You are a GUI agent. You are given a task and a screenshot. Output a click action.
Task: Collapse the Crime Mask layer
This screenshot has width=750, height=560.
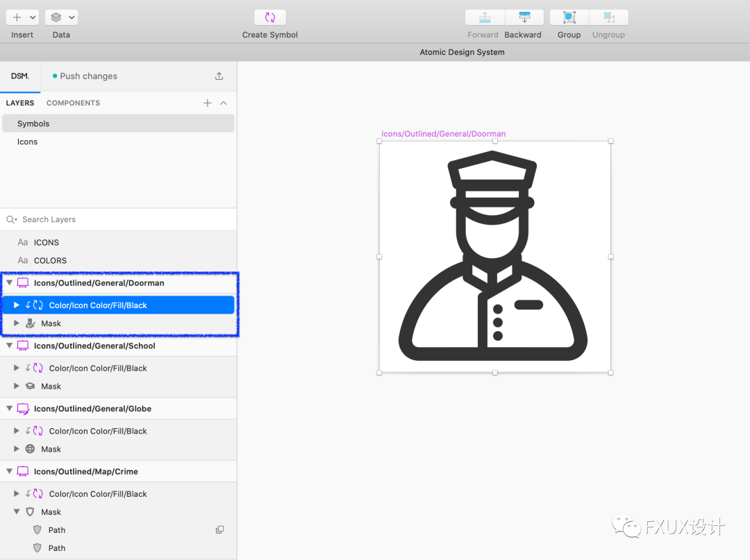coord(16,511)
